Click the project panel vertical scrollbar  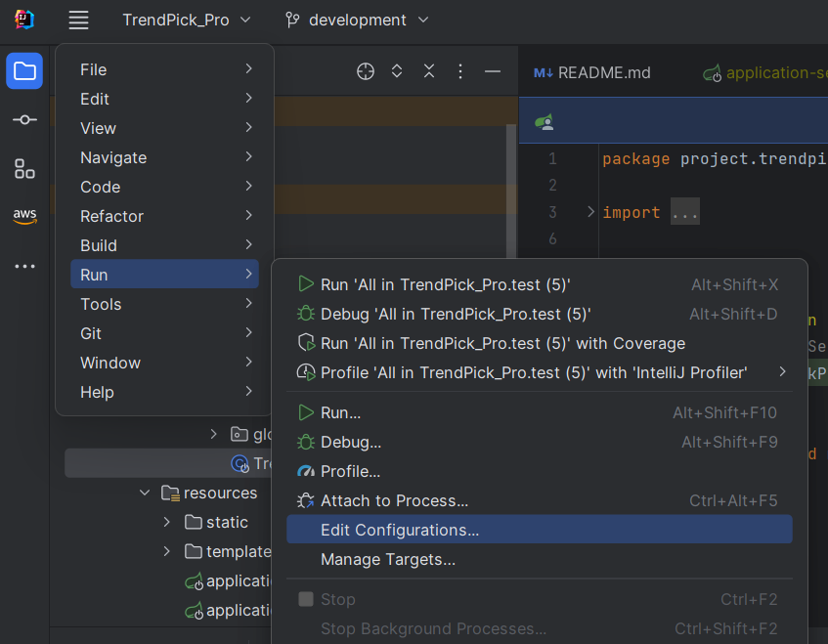coord(510,190)
